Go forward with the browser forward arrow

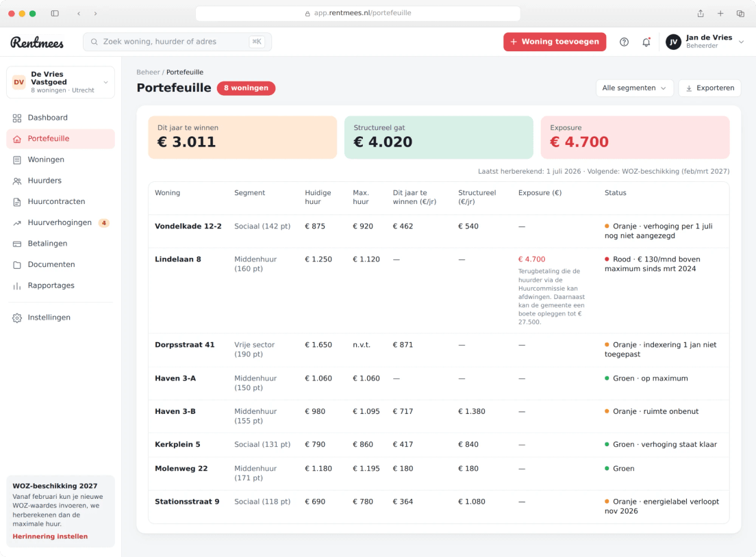[x=95, y=14]
